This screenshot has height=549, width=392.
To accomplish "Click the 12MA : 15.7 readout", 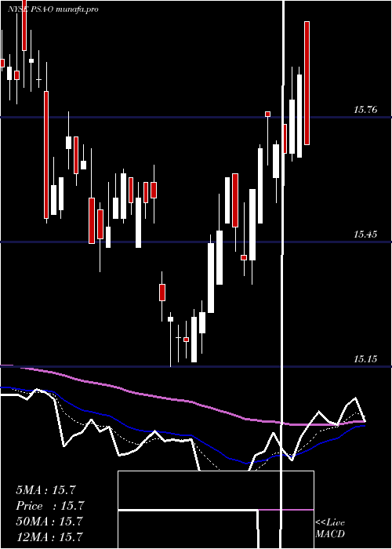I will [49, 536].
